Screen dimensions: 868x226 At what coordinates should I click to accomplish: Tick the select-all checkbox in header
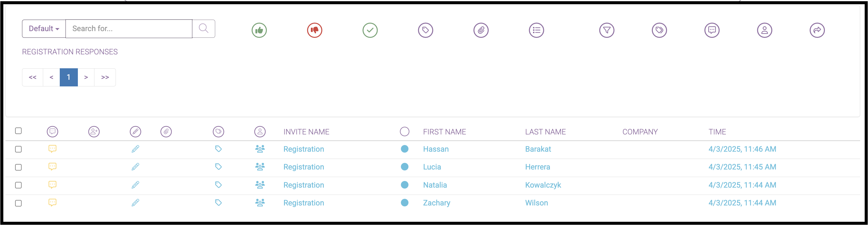tap(18, 131)
